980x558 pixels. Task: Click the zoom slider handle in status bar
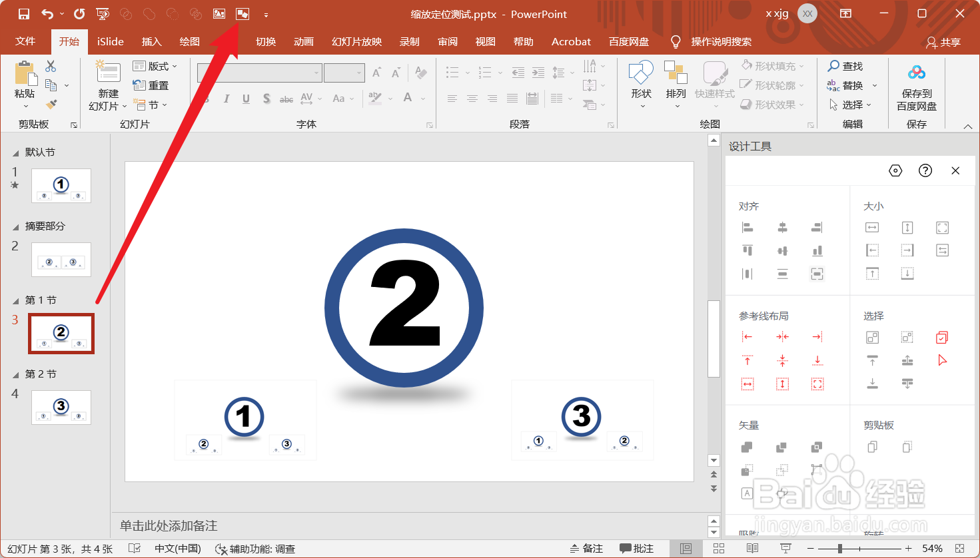[840, 549]
